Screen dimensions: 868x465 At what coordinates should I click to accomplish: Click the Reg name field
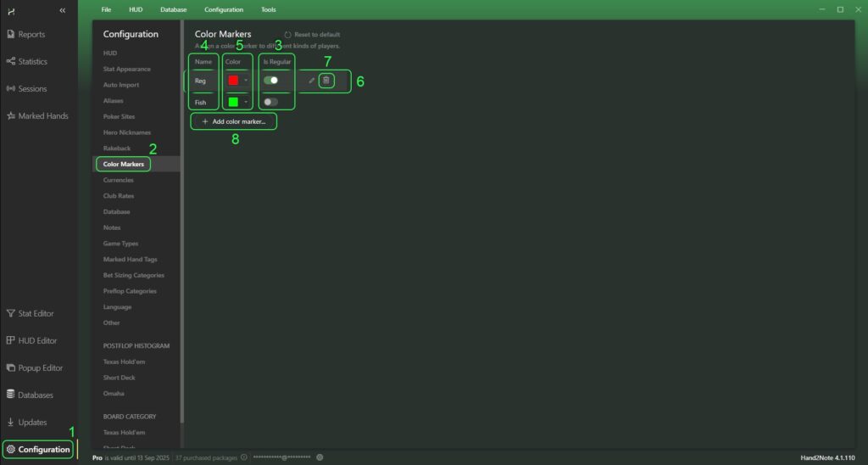coord(201,81)
